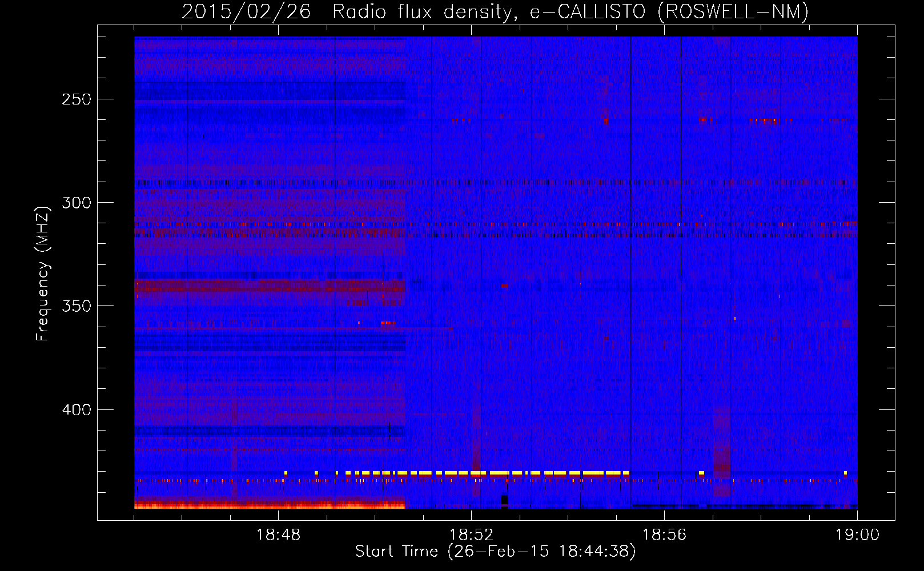Click the 18:48 time tick label
The width and height of the screenshot is (924, 571).
click(279, 535)
